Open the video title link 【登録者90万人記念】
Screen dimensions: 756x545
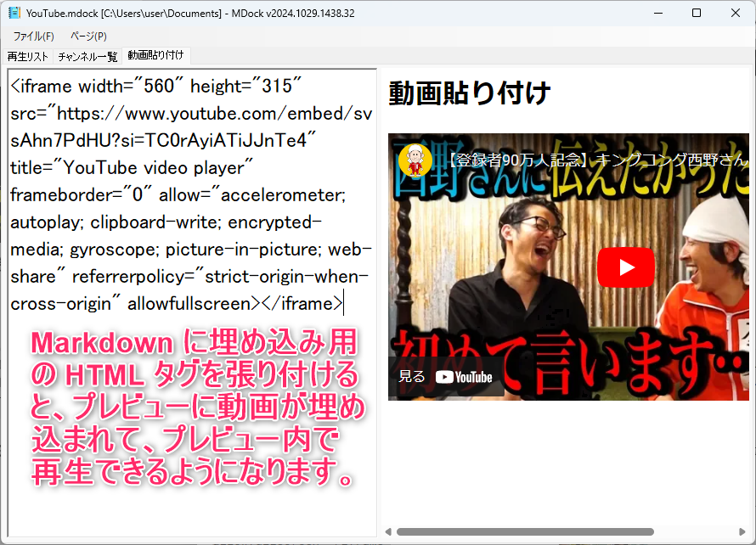click(x=598, y=160)
